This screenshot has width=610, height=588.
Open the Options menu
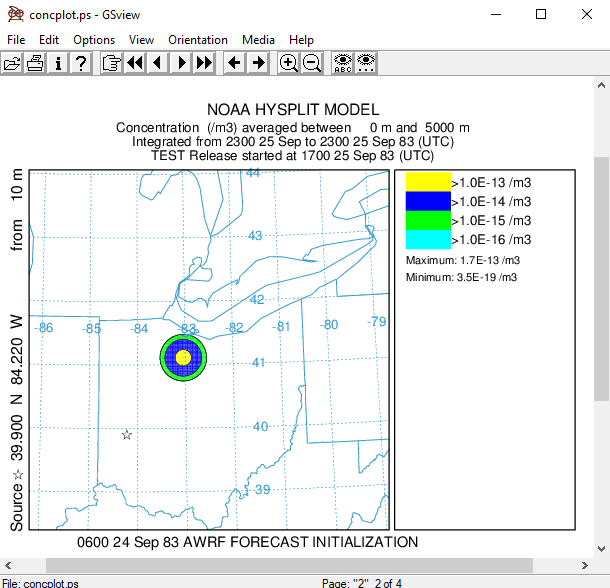pos(94,40)
